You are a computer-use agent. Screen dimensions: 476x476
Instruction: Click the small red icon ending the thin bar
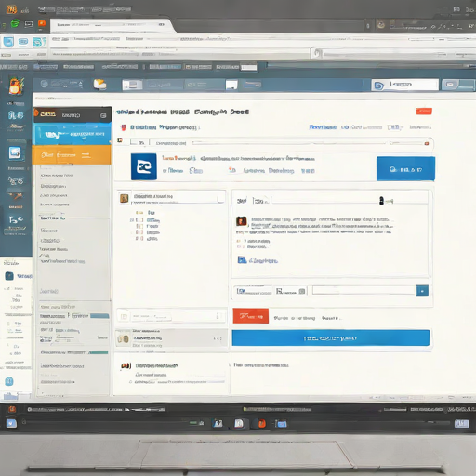tap(427, 143)
